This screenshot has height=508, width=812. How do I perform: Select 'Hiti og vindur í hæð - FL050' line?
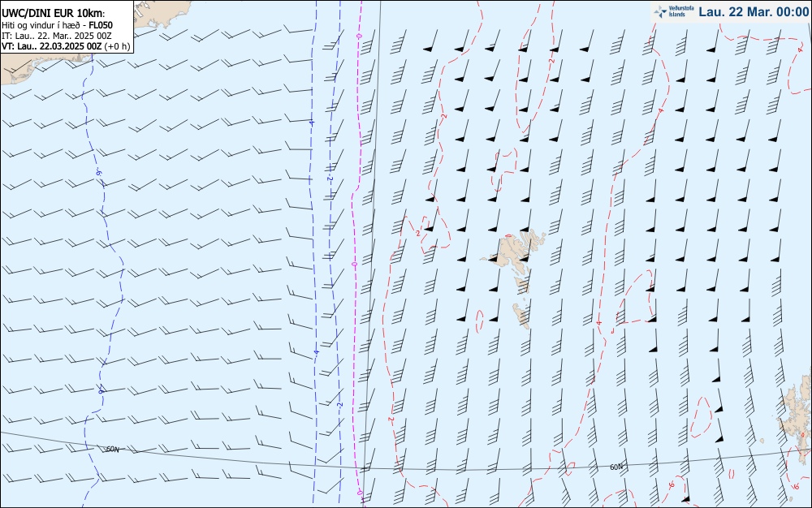[x=57, y=25]
